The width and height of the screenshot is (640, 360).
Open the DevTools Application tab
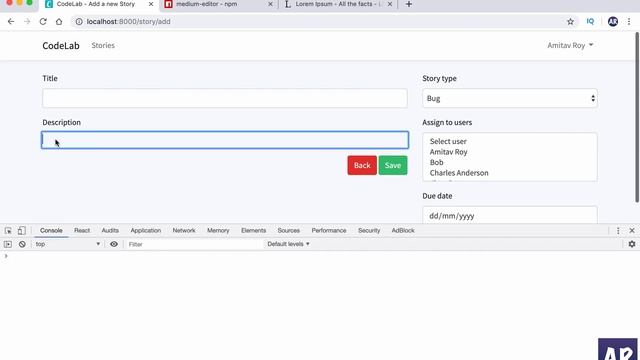145,231
